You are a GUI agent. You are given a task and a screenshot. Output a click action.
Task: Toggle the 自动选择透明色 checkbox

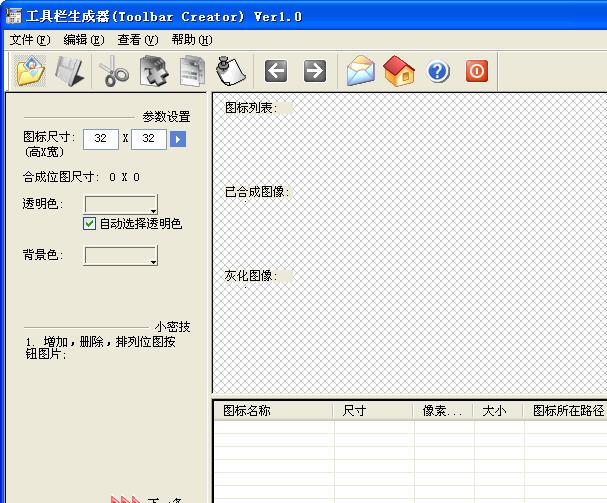pos(90,224)
